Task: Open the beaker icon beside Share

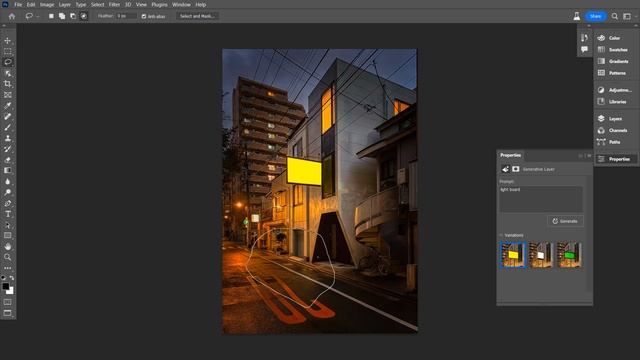Action: click(x=576, y=16)
